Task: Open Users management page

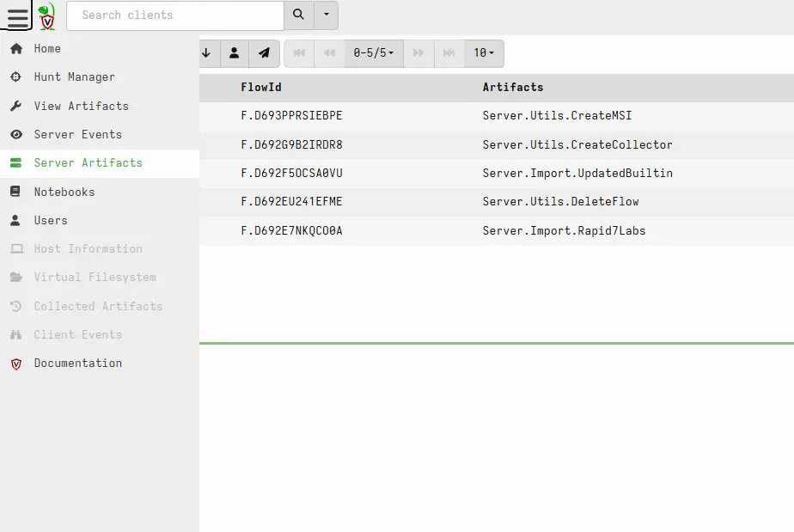Action: [100, 220]
